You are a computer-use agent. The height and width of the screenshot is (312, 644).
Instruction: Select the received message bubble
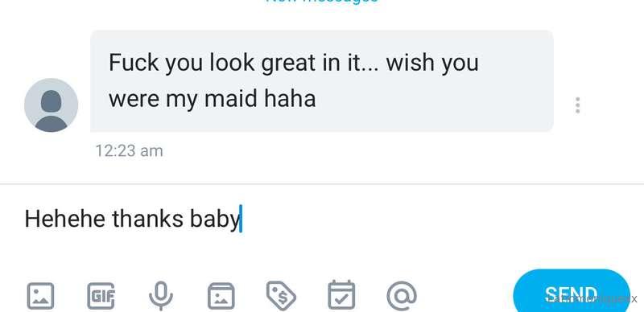[x=321, y=81]
